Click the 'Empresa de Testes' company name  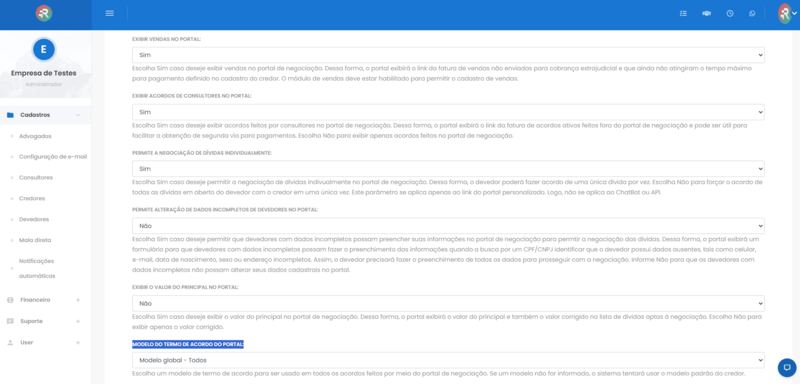tap(44, 73)
